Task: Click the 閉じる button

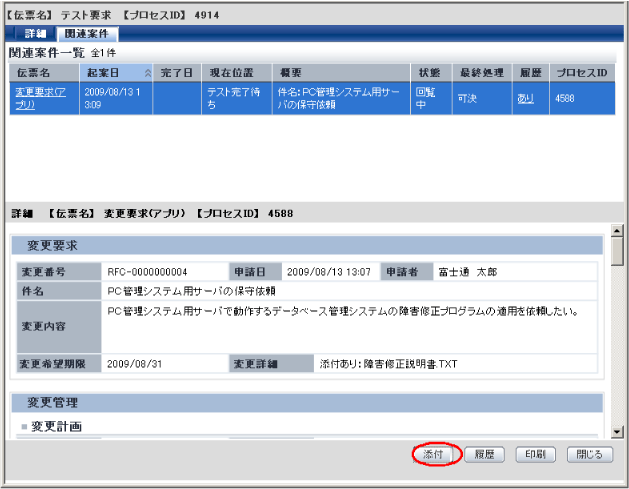Action: (590, 455)
